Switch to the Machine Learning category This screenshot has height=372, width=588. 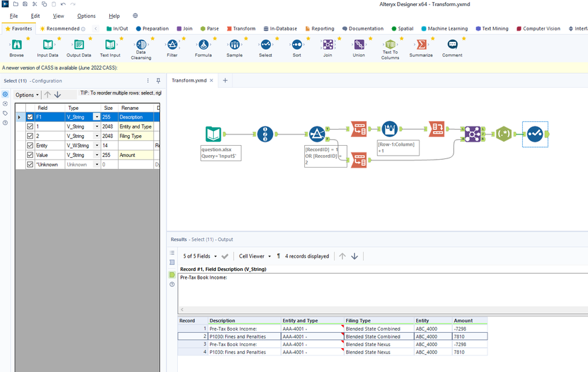444,29
